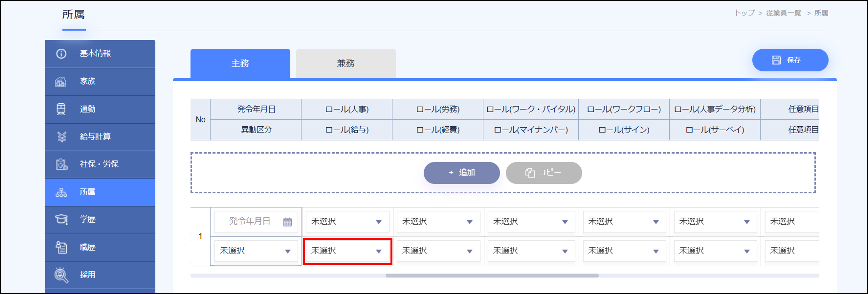Click the 保存 save button
The image size is (868, 294).
(x=790, y=60)
